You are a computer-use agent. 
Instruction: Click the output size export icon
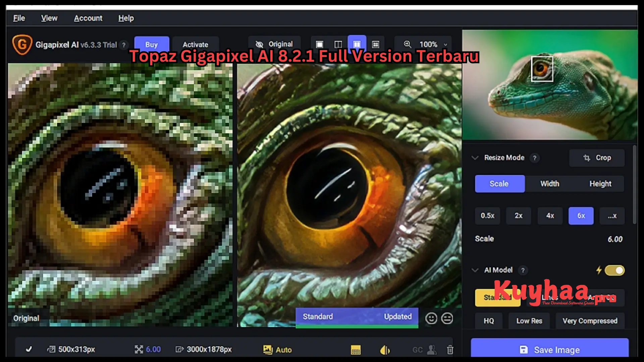179,349
